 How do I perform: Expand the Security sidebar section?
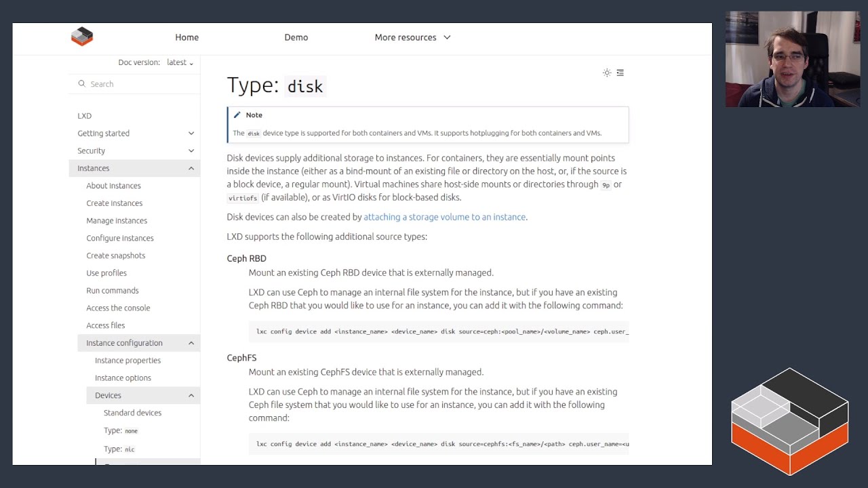click(x=191, y=151)
